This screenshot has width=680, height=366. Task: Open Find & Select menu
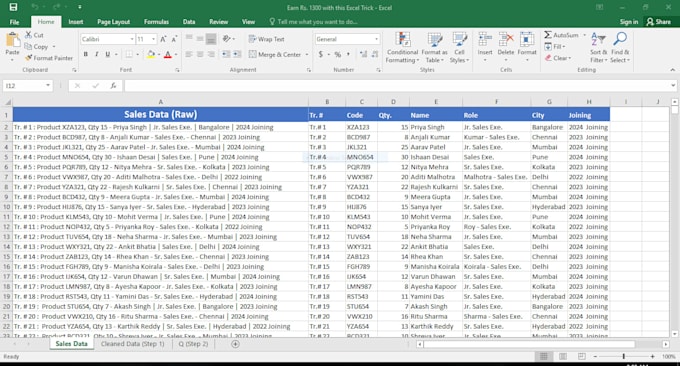[x=620, y=48]
